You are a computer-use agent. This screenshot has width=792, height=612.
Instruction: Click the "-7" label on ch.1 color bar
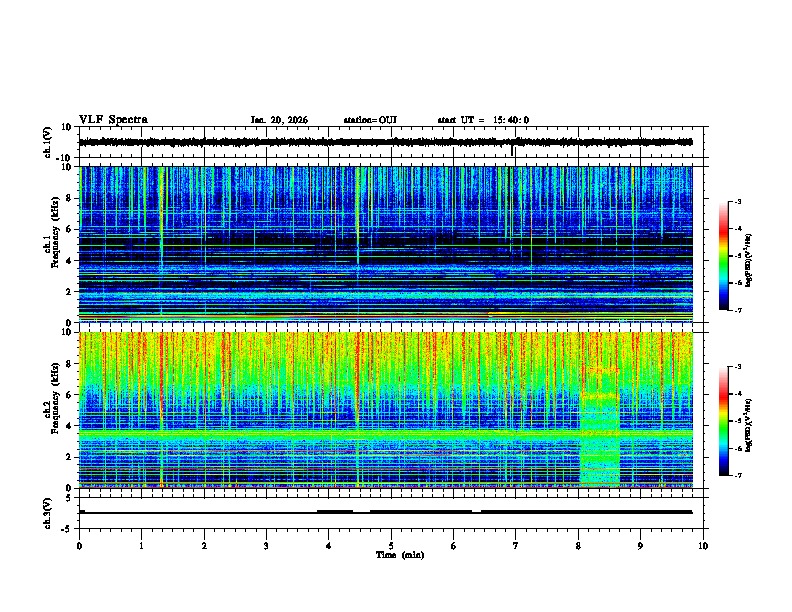[x=738, y=310]
